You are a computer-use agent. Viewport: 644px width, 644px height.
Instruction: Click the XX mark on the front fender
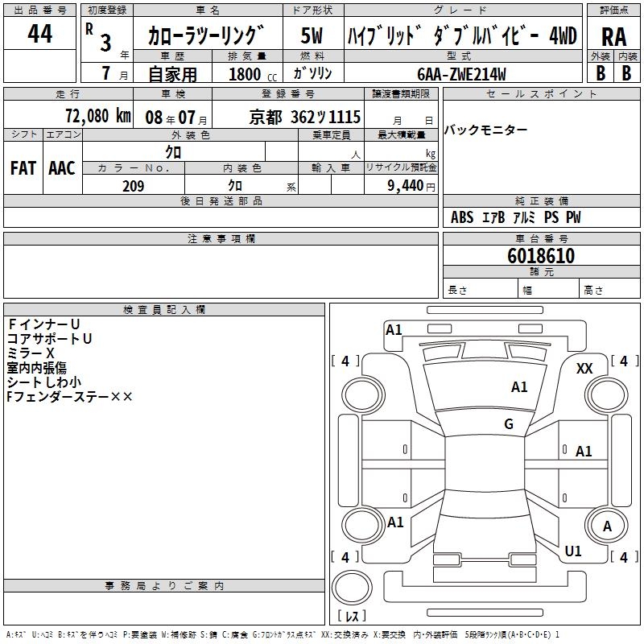click(584, 369)
